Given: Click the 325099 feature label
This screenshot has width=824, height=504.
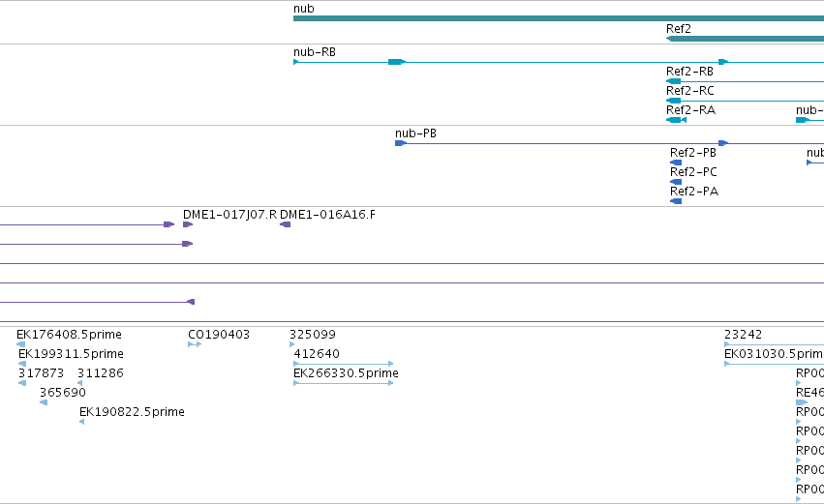Looking at the screenshot, I should pos(312,335).
